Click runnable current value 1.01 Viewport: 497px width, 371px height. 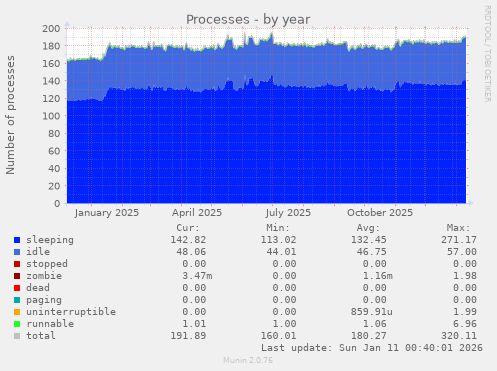pyautogui.click(x=194, y=324)
